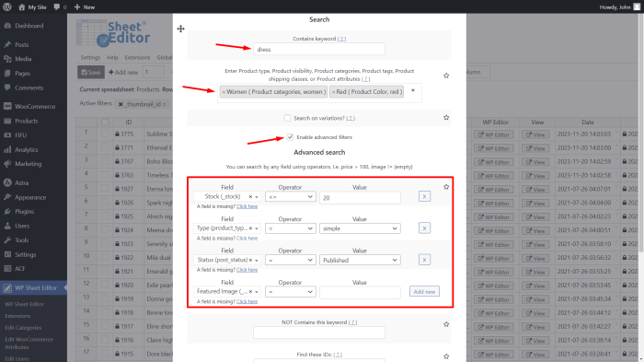This screenshot has width=644, height=362.
Task: Select row checkbox for product 1920
Action: (105, 285)
